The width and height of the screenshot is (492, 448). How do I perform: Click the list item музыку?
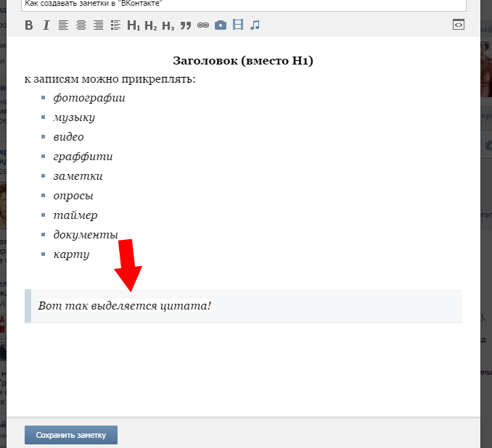(x=74, y=117)
